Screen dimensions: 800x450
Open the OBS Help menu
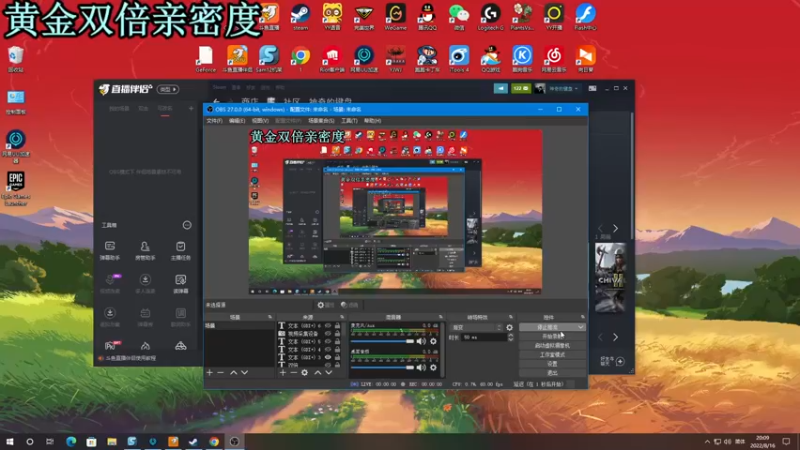coord(372,121)
